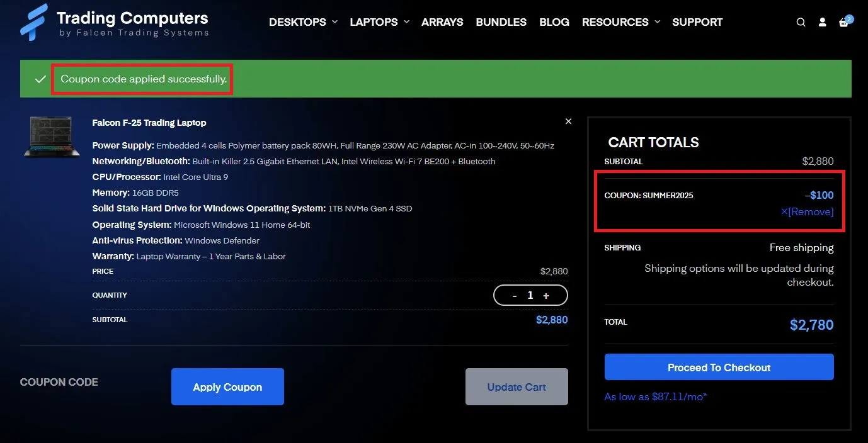Click the coupon discount –$100

click(x=819, y=195)
